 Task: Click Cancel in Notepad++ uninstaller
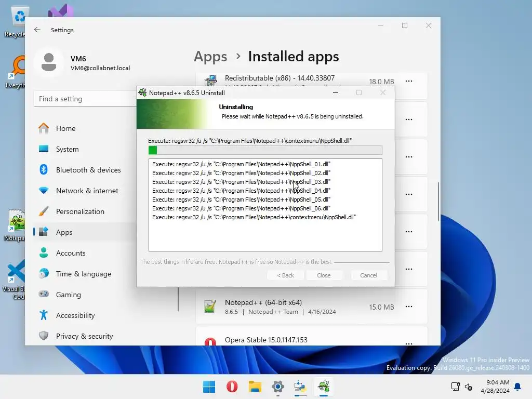click(x=368, y=275)
